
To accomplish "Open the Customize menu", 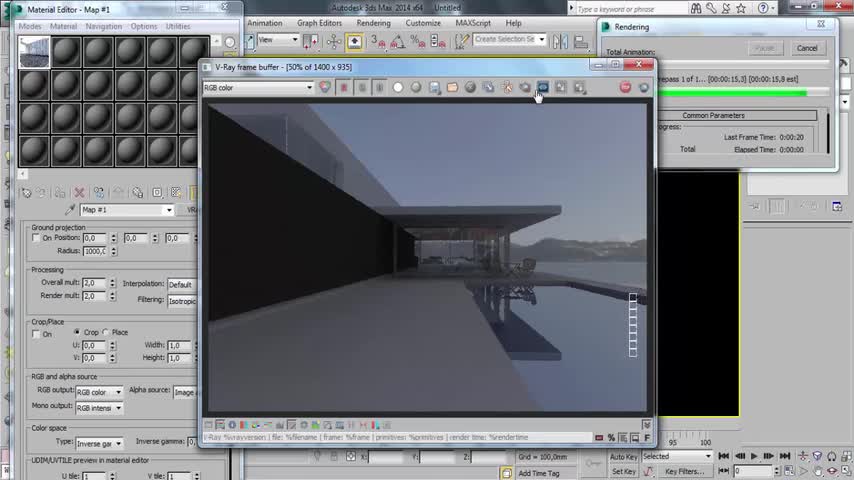I will [x=423, y=23].
